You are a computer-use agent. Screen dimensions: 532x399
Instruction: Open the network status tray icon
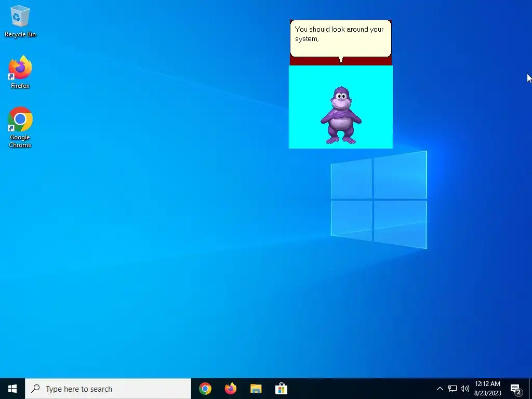point(453,389)
